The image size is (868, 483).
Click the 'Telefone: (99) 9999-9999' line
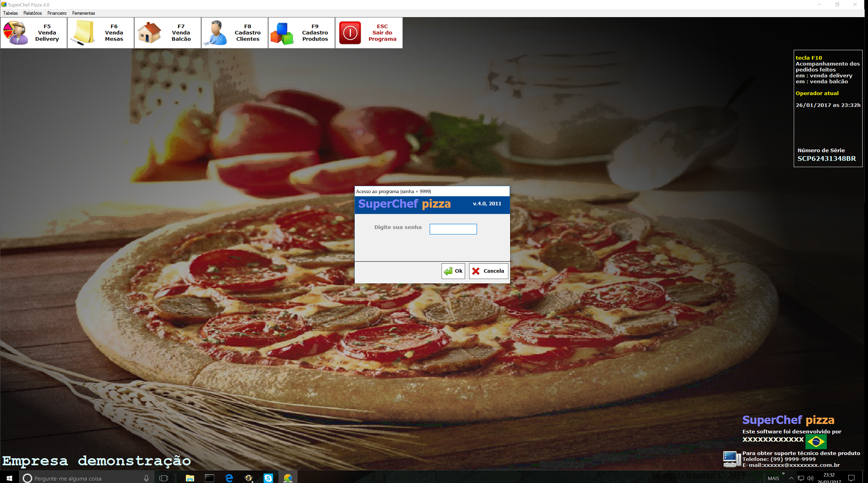point(779,459)
